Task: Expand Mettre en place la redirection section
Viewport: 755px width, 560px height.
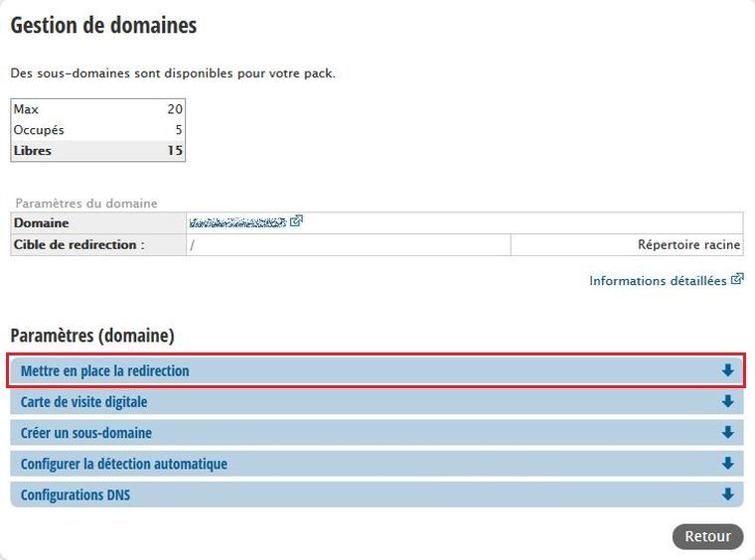Action: click(x=377, y=370)
